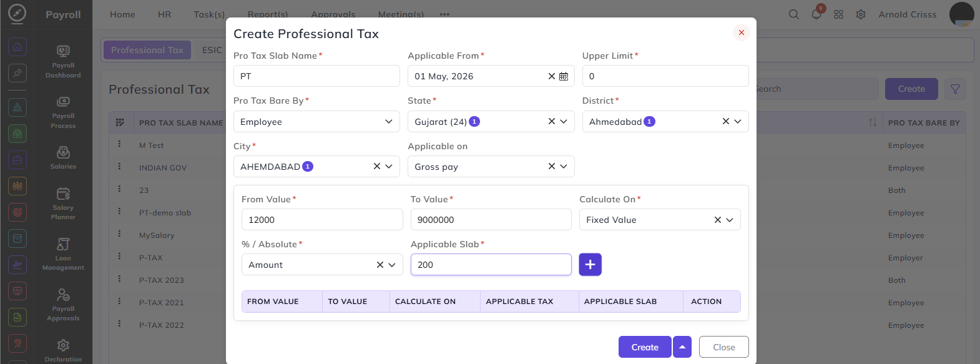Open Payroll Approvals in sidebar
The image size is (980, 364).
63,305
